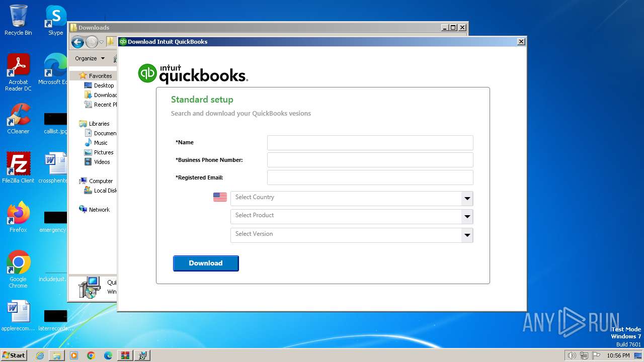Click Back arrow in Downloads window

click(x=77, y=42)
